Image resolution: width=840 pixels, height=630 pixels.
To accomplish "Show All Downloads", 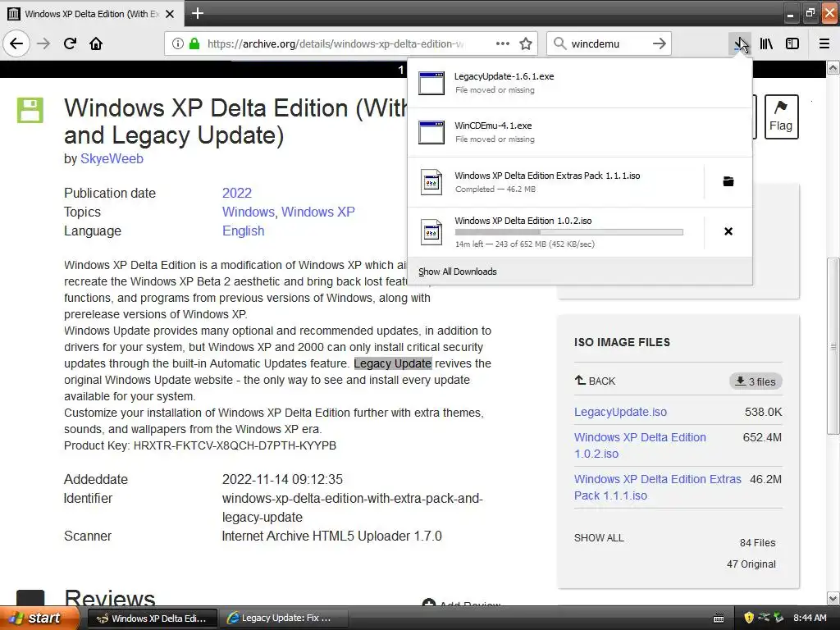I will pos(457,272).
